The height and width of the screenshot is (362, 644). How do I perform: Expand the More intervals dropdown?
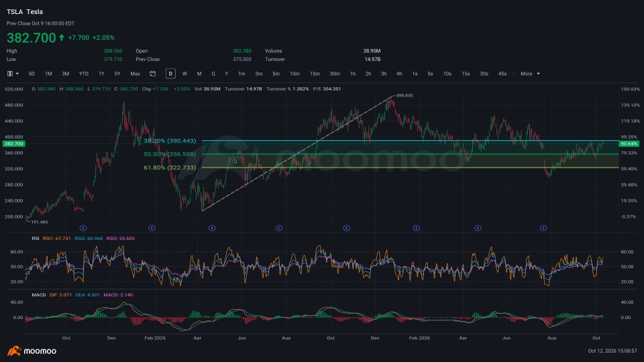point(530,74)
